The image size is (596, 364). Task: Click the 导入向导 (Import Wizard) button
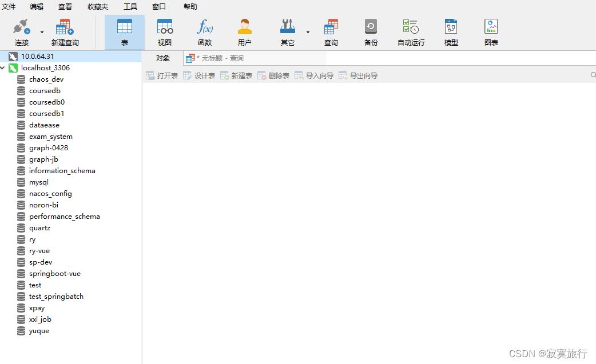pyautogui.click(x=314, y=75)
